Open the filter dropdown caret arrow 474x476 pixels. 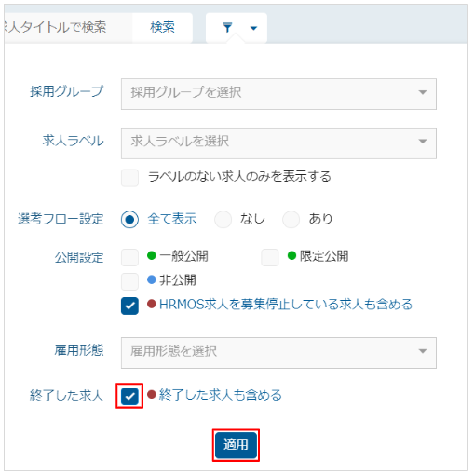coord(253,28)
